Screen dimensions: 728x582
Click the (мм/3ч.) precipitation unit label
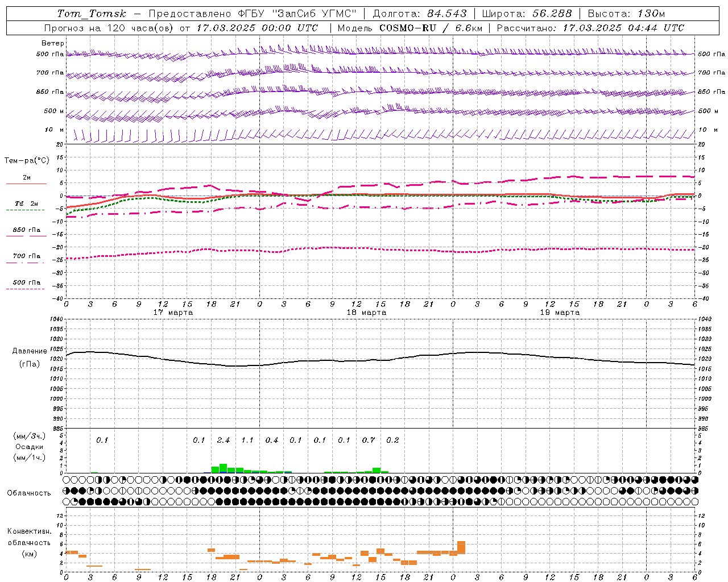coord(30,436)
